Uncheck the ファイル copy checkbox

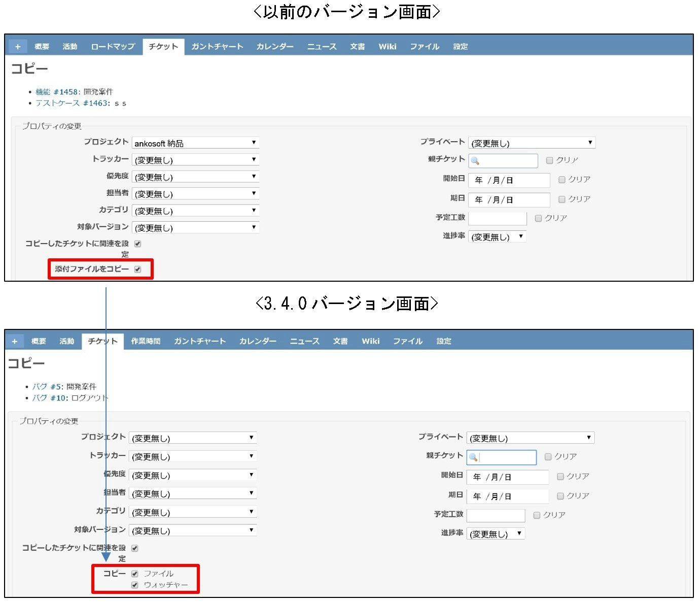[134, 573]
